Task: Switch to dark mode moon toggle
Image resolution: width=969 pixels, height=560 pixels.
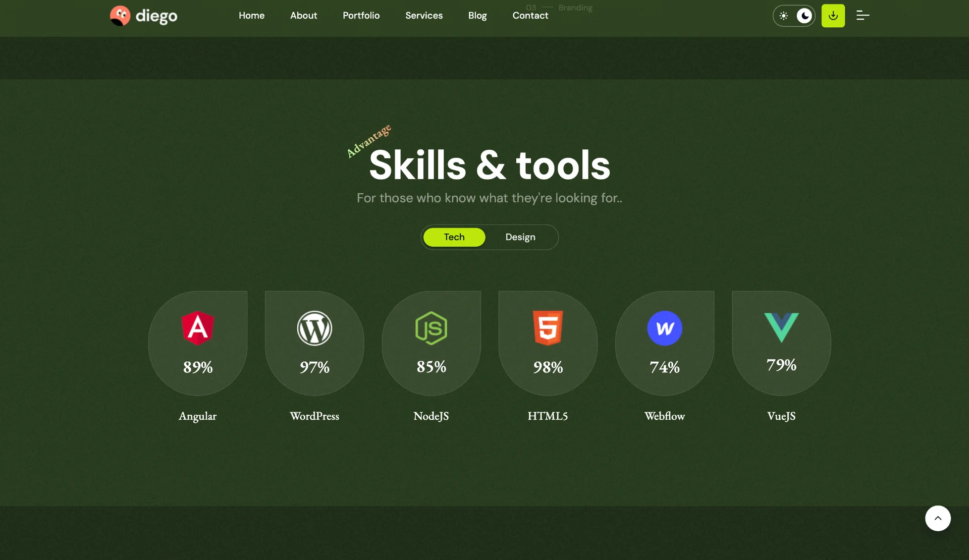Action: pos(804,16)
